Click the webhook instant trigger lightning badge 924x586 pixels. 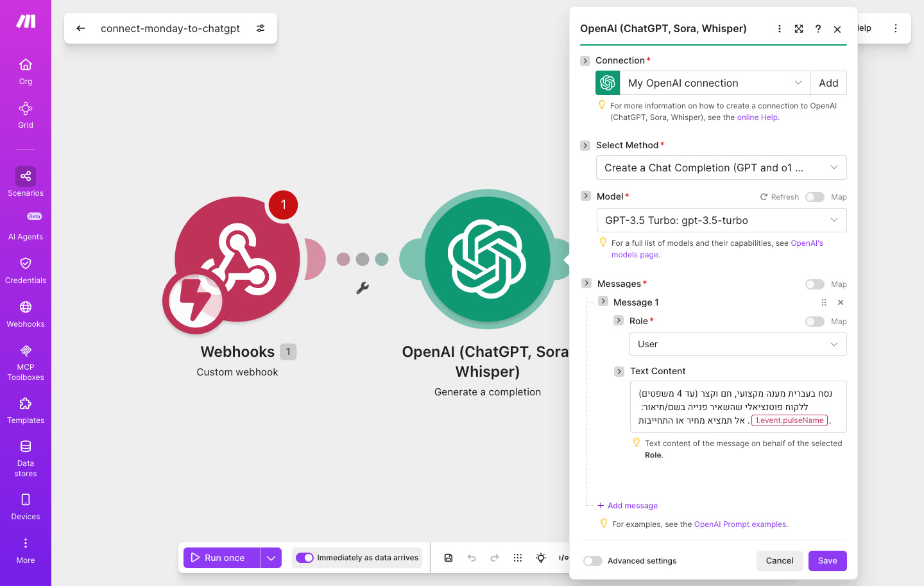194,301
